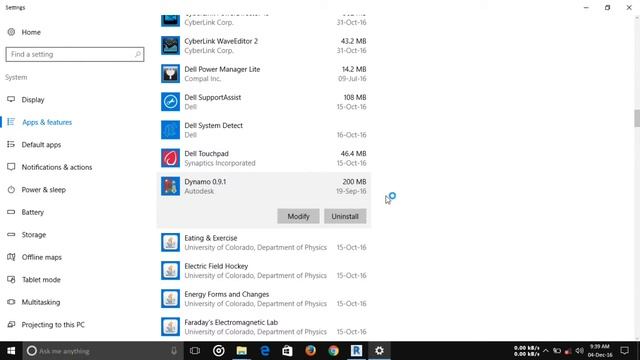
Task: Click the Ask me anything search box
Action: 102,351
